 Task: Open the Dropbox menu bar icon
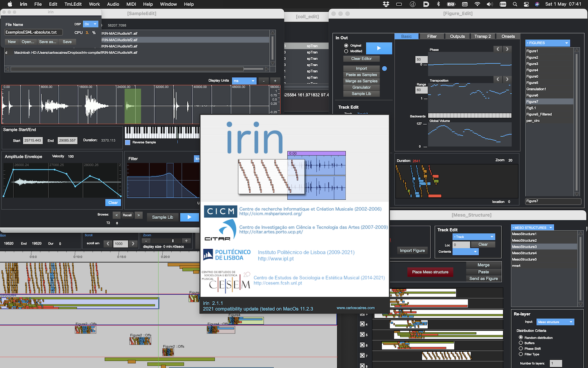(x=386, y=4)
